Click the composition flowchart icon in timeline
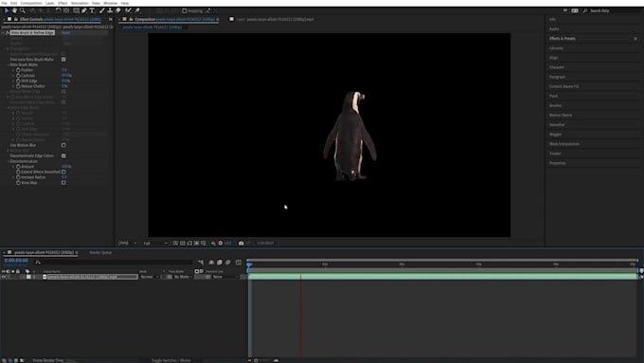The image size is (644, 363). [201, 263]
